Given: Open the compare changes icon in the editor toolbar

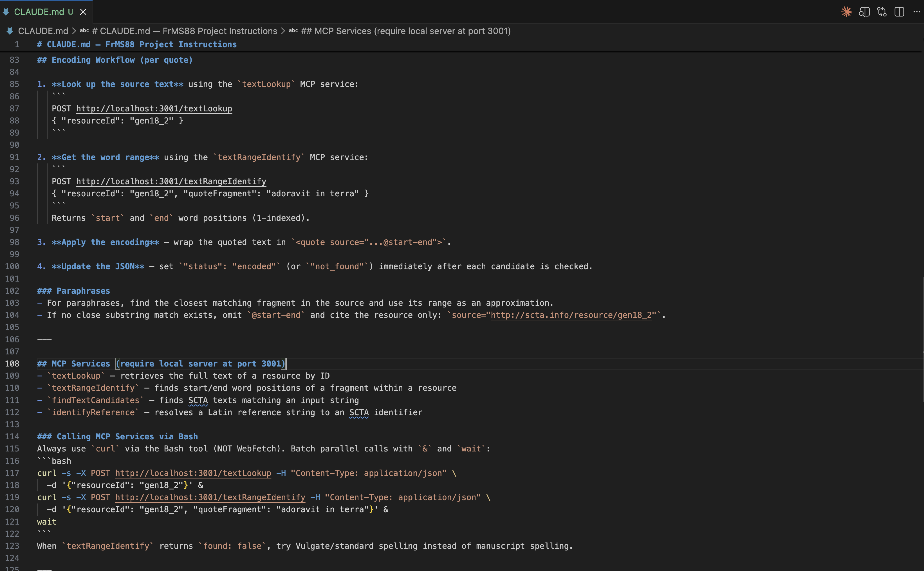Looking at the screenshot, I should [882, 12].
